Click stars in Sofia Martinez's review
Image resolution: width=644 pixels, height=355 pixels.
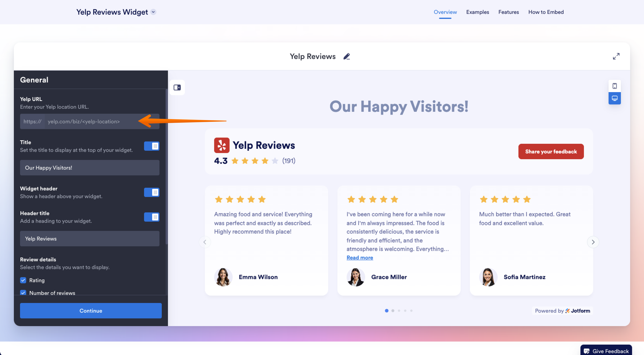click(x=505, y=199)
